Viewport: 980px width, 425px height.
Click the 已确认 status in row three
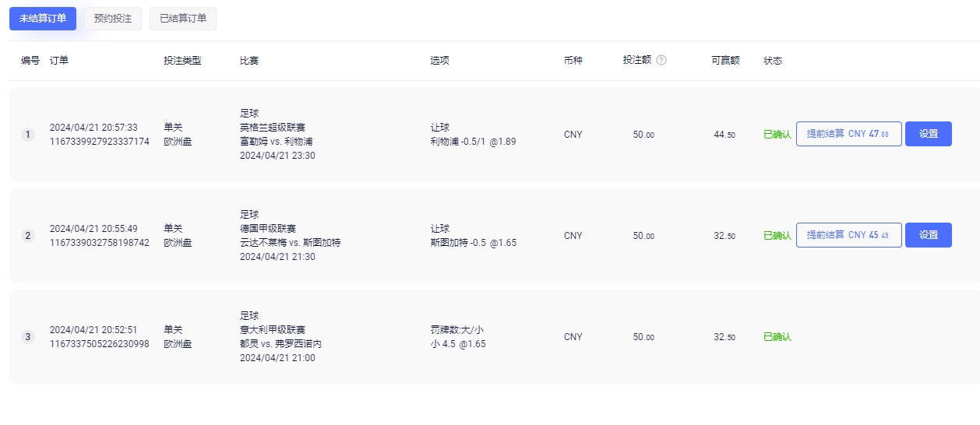pos(777,337)
